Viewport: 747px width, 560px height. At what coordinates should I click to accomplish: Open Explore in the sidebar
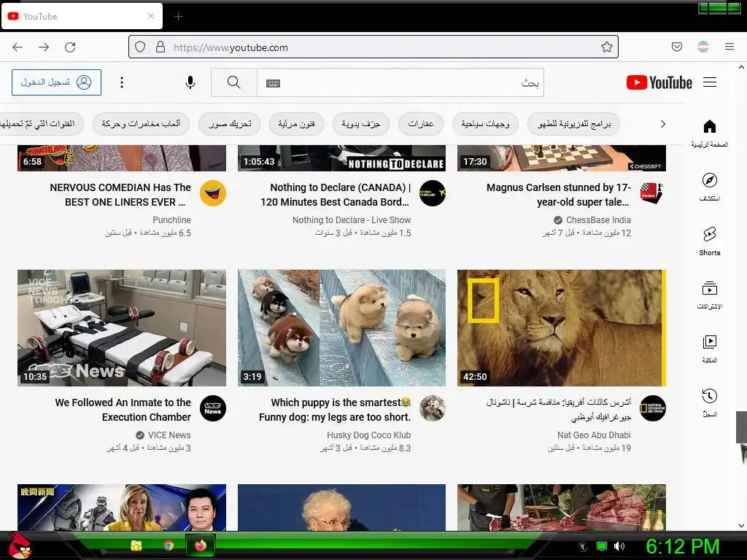pos(709,187)
